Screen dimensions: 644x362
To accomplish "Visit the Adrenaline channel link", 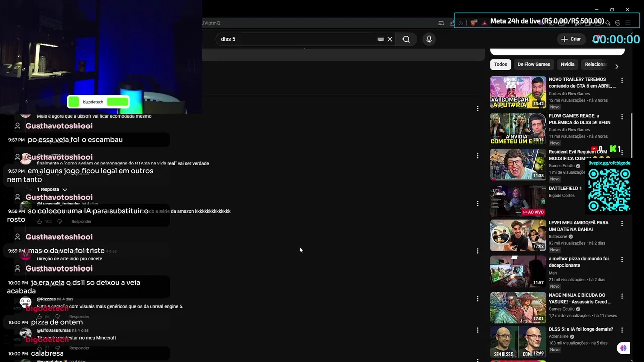I will (x=558, y=336).
